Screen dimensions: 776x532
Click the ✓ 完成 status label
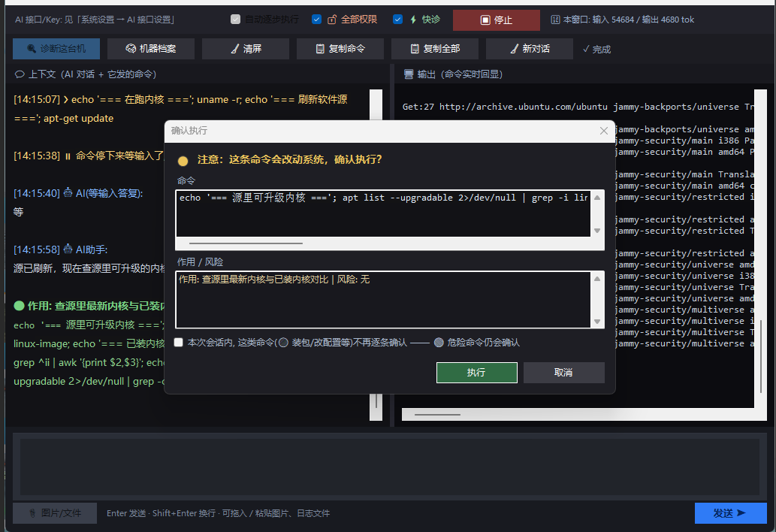(597, 49)
